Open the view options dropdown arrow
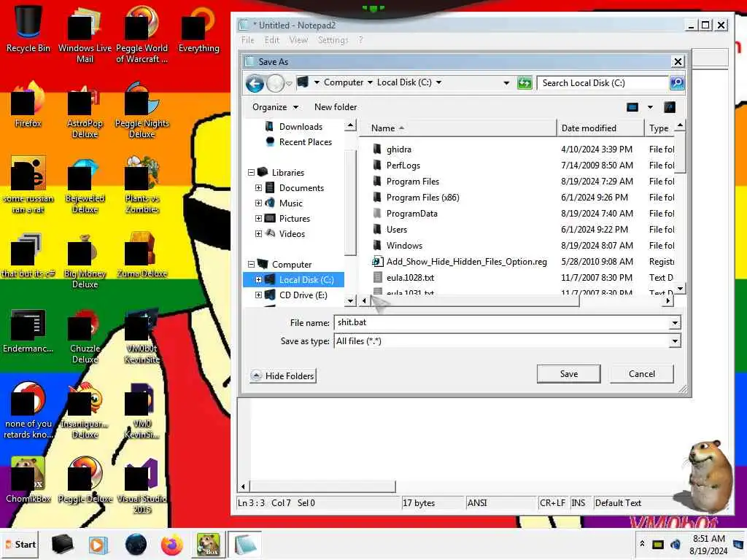Screen dimensions: 747x560 pyautogui.click(x=650, y=107)
